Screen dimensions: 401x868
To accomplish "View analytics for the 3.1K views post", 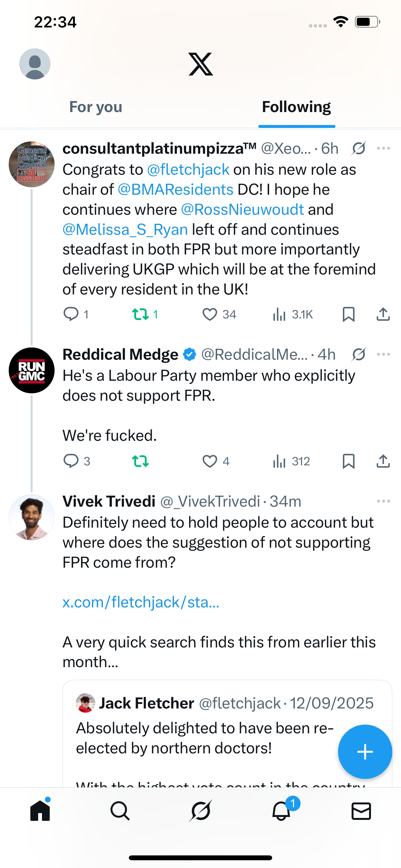I will (293, 315).
